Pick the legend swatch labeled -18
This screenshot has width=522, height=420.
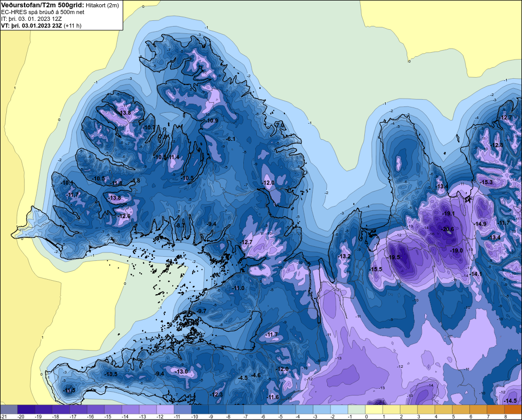pyautogui.click(x=61, y=409)
